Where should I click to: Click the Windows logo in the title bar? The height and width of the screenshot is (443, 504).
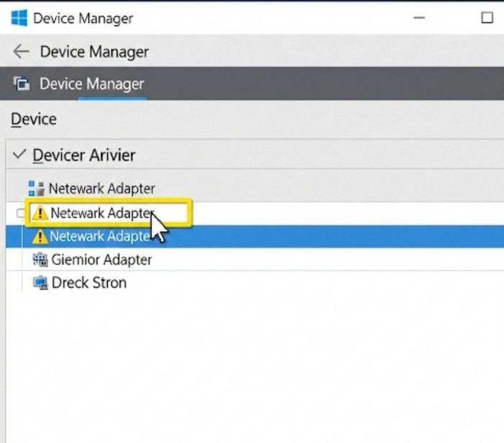19,18
